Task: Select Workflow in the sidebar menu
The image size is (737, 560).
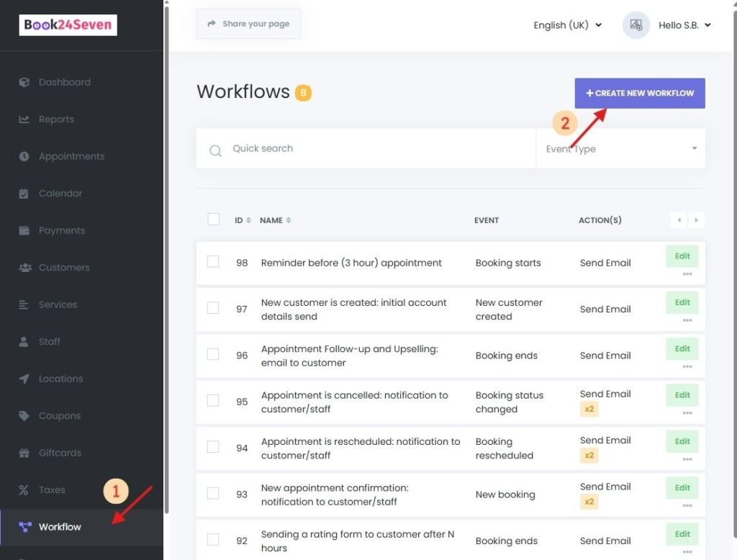Action: pyautogui.click(x=58, y=526)
